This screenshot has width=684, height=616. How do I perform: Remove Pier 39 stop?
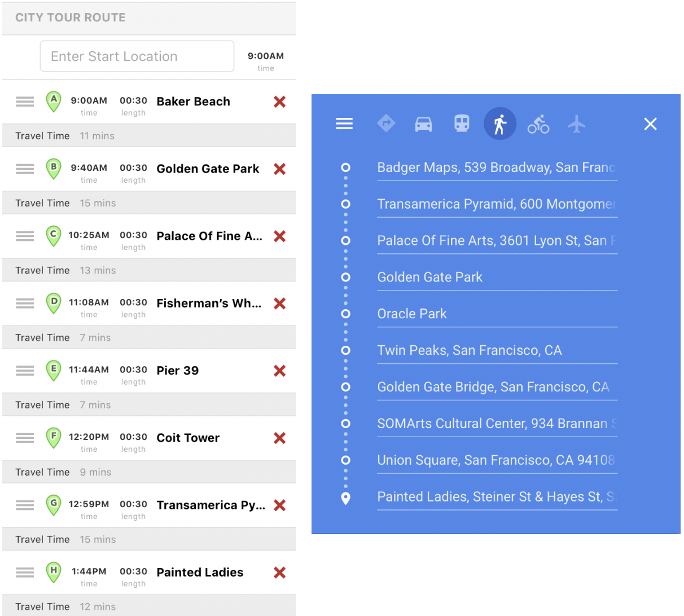[279, 370]
